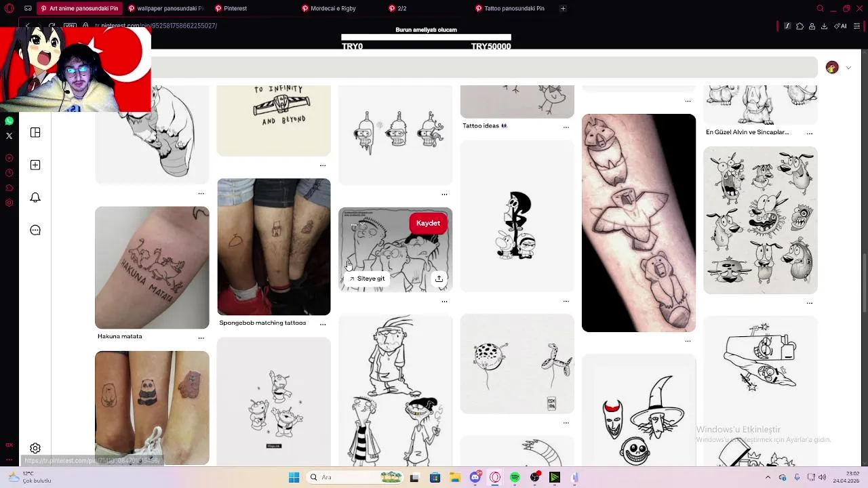Screen dimensions: 868x488
Task: Click the Pinterest search bar
Action: (484, 67)
